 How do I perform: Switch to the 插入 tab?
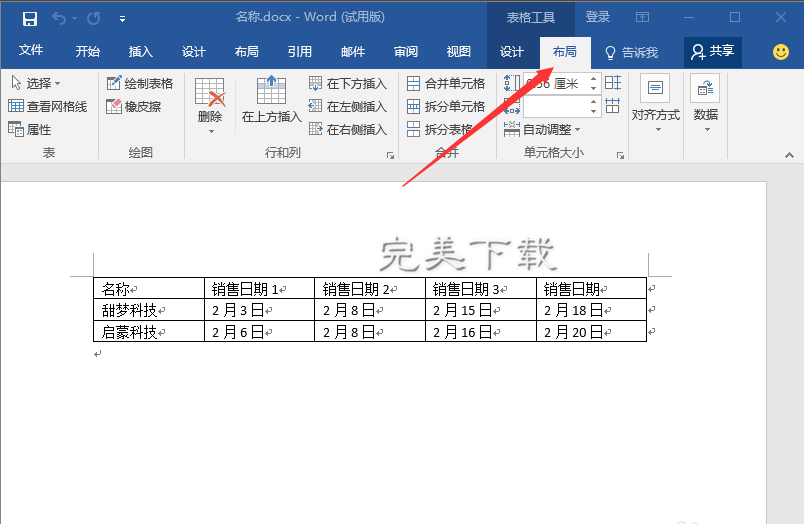(140, 52)
